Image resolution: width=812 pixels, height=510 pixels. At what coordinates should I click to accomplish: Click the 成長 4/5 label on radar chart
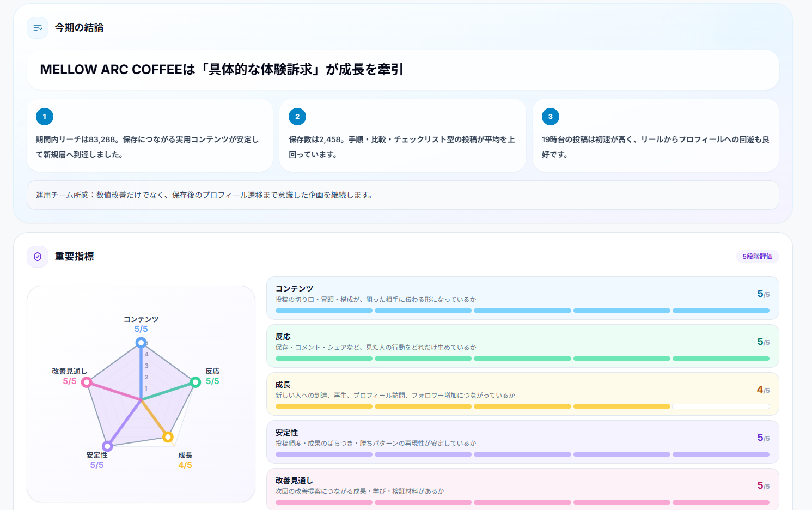coord(185,460)
